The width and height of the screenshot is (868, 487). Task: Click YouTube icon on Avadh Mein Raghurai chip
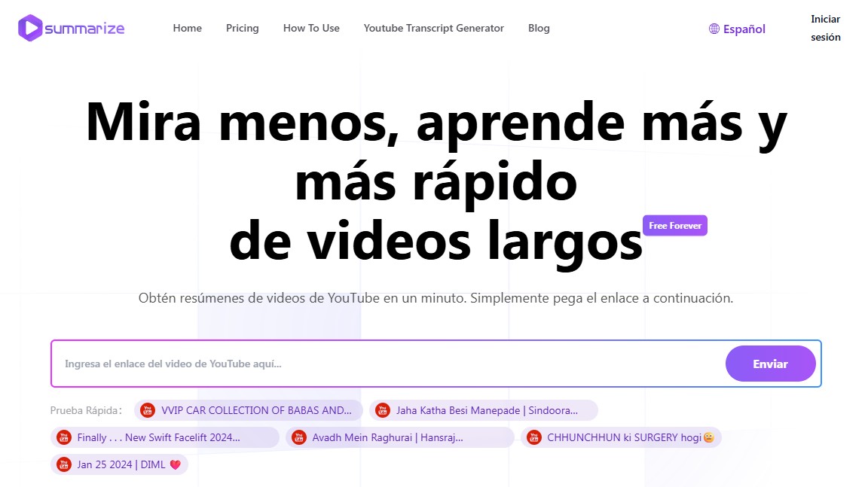(x=299, y=437)
